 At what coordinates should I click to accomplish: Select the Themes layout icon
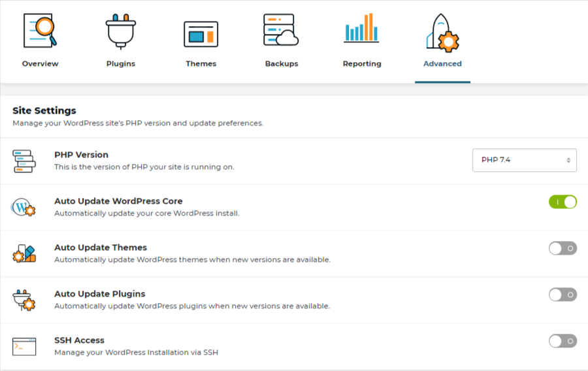[x=201, y=34]
